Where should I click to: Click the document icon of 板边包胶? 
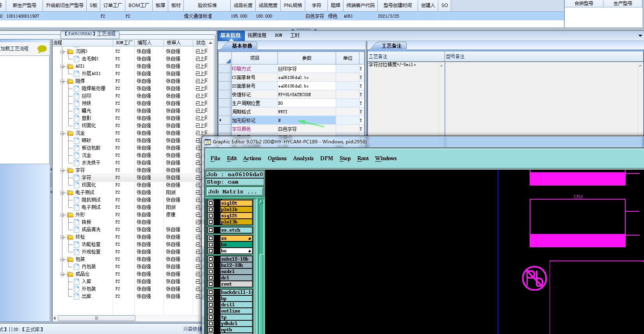[76, 148]
